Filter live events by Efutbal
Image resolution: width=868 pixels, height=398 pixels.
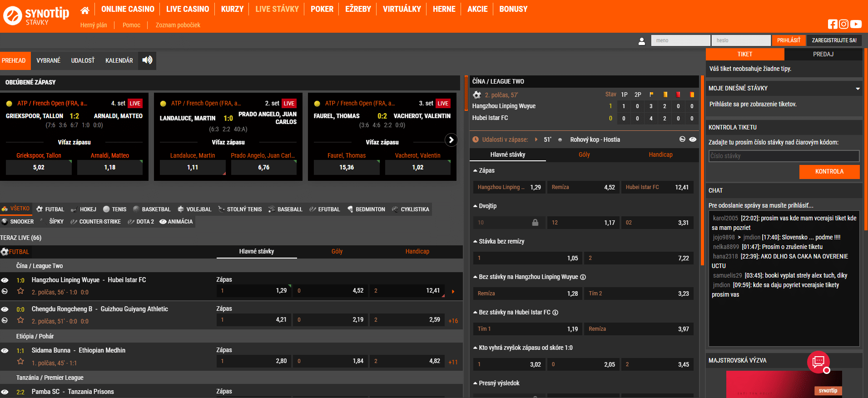324,209
